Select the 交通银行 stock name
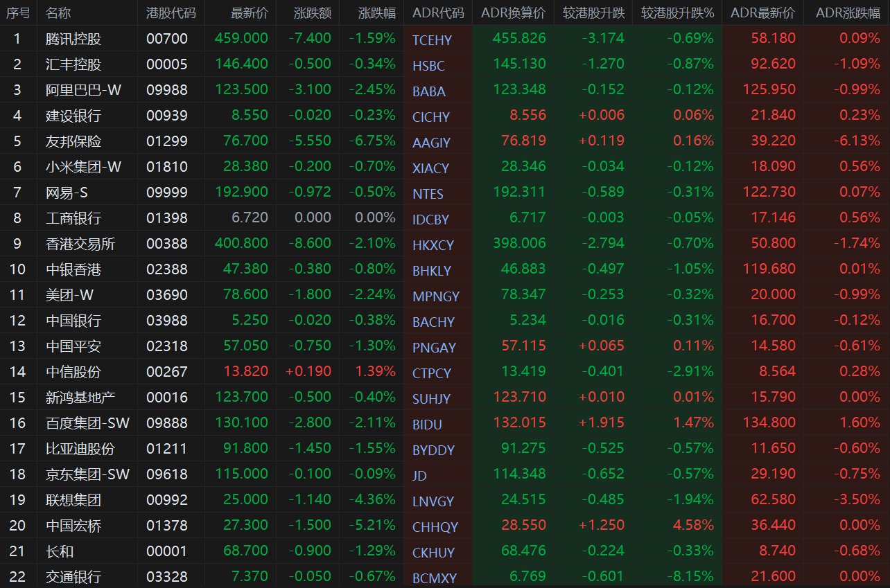The width and height of the screenshot is (890, 588). [73, 577]
